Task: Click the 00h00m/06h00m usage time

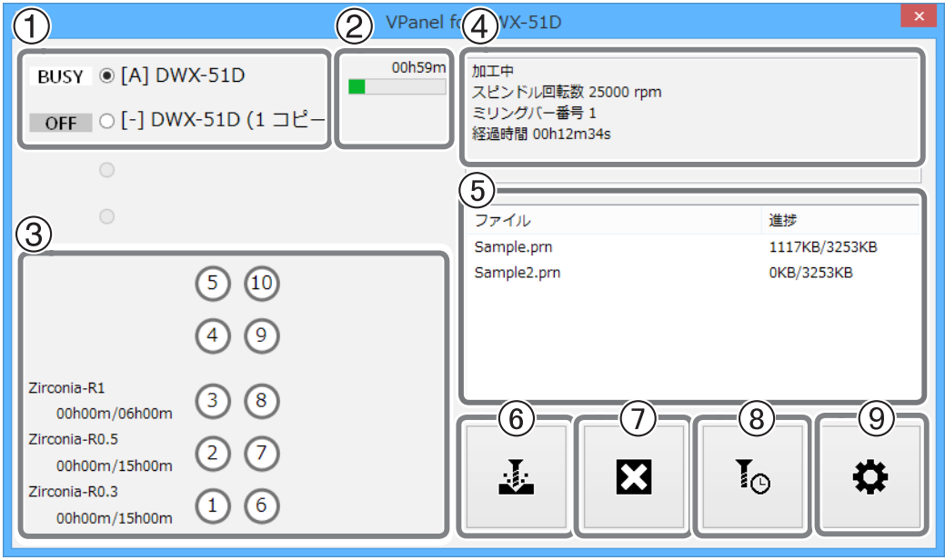Action: (x=115, y=414)
